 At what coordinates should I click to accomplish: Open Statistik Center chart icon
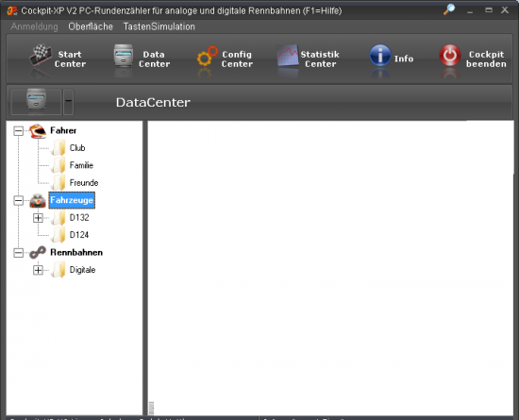288,56
